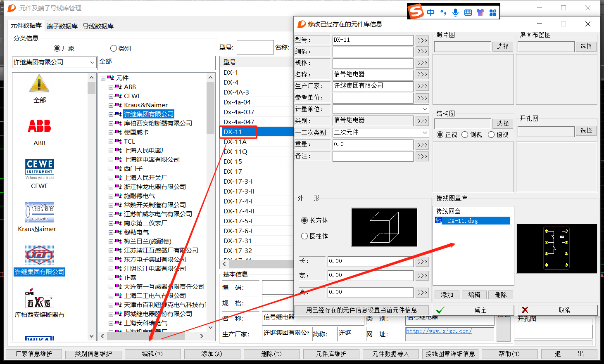
Task: Select the 类别 radio button
Action: coord(114,48)
